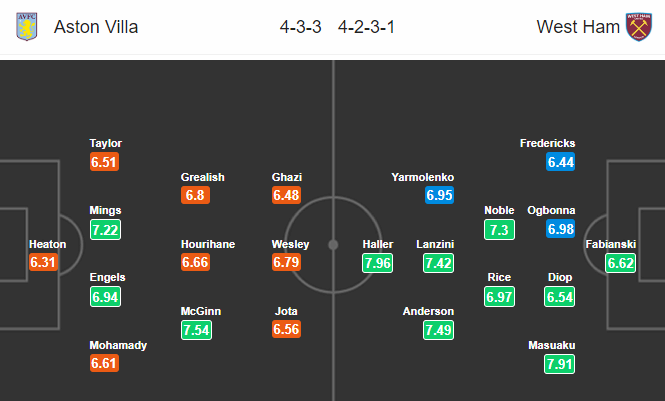Click the Yarmolenko player name
Viewport: 665px width, 401px height.
[x=422, y=177]
